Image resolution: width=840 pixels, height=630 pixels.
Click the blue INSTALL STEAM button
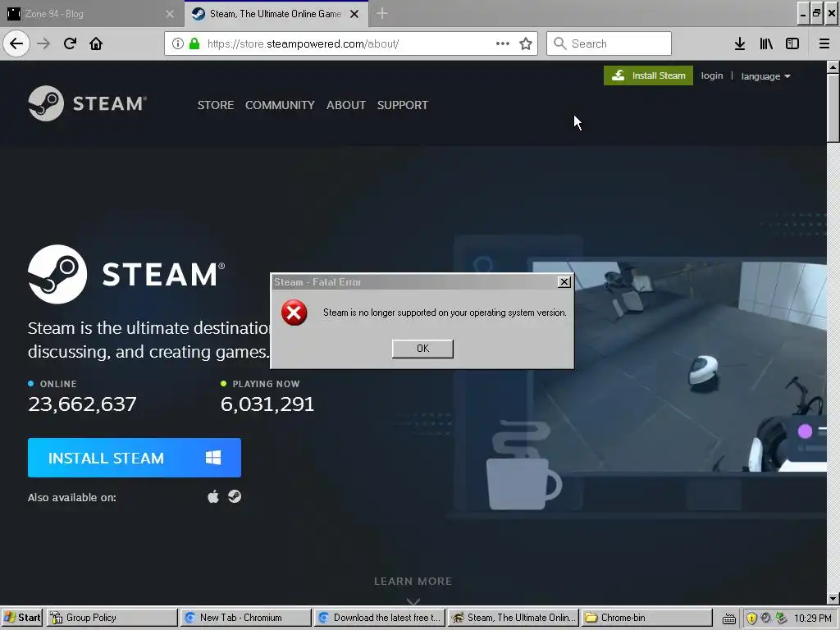click(x=135, y=458)
